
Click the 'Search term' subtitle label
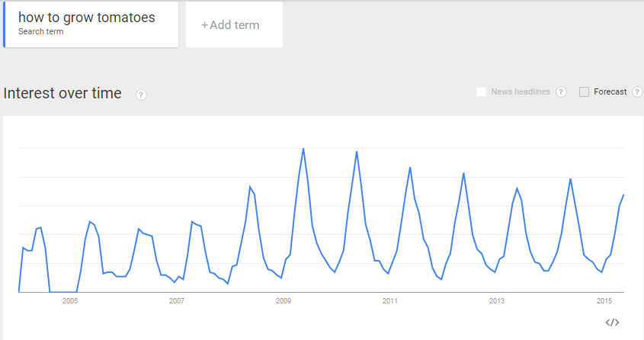pos(40,31)
